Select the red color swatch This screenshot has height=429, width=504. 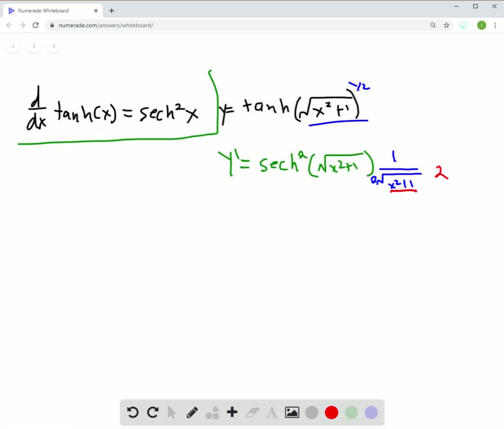(331, 412)
